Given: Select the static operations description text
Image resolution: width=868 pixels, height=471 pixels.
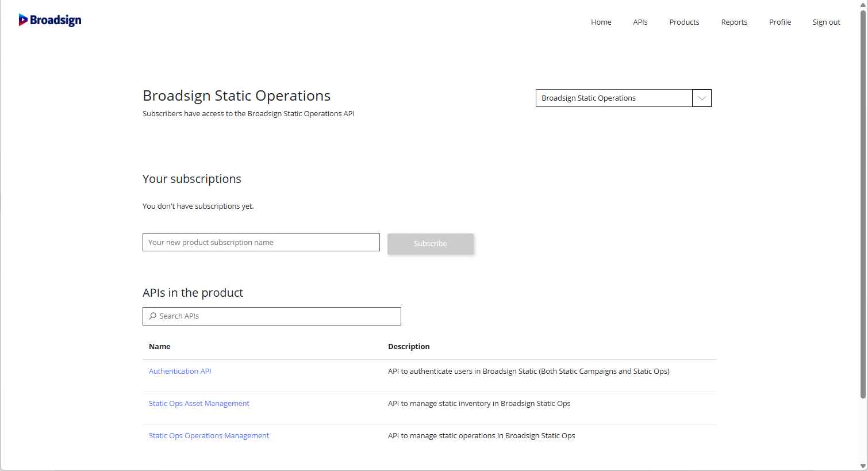Looking at the screenshot, I should click(482, 435).
